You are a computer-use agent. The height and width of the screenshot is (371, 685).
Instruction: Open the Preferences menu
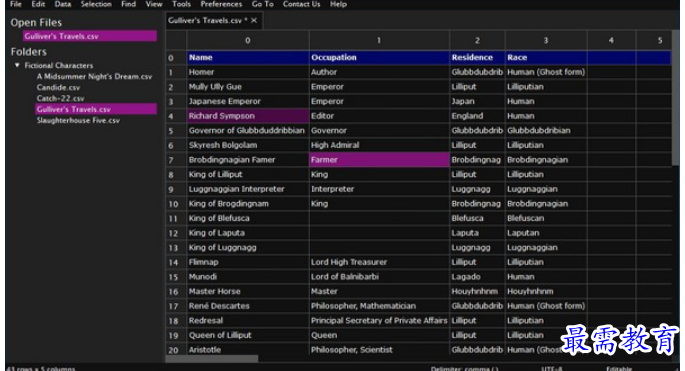221,4
